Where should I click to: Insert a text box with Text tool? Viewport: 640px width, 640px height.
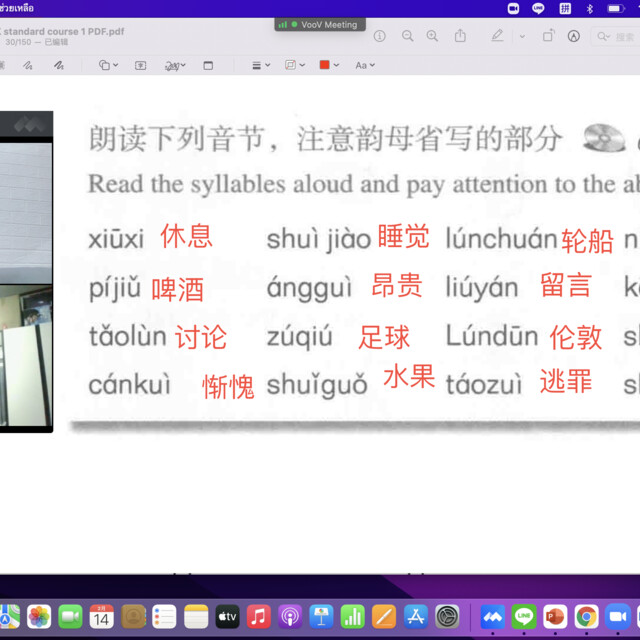point(140,65)
